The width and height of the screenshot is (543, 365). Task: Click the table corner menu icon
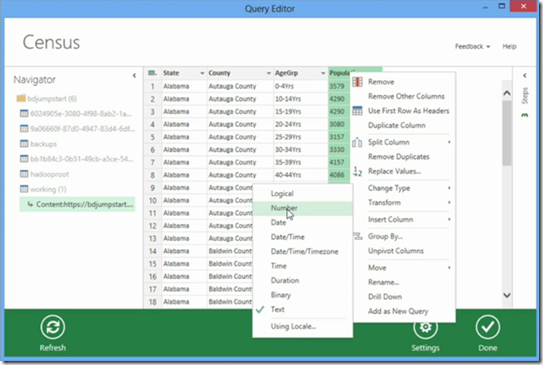point(152,73)
